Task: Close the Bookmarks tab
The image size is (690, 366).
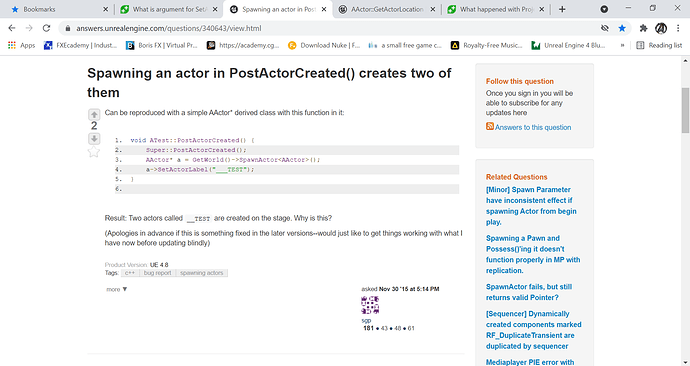Action: coord(106,9)
